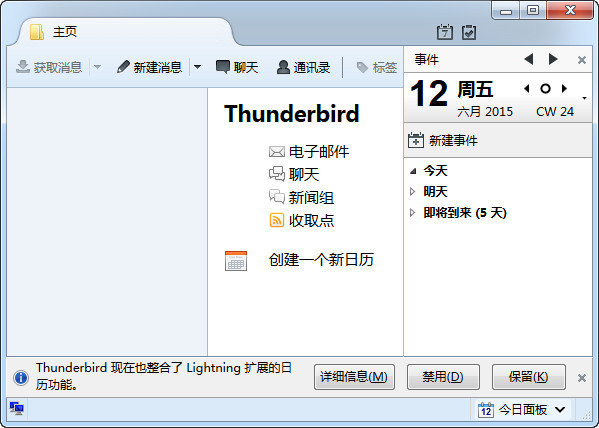Click the 事件 pane title

(427, 60)
